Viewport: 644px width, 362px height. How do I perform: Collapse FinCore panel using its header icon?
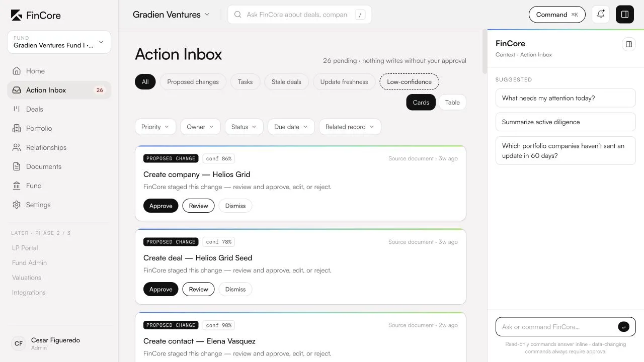click(629, 44)
